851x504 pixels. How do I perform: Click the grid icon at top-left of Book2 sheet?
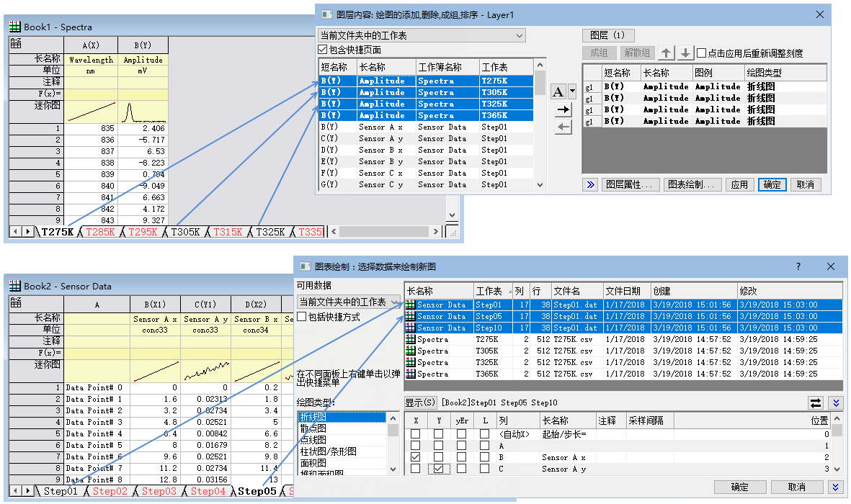(17, 302)
